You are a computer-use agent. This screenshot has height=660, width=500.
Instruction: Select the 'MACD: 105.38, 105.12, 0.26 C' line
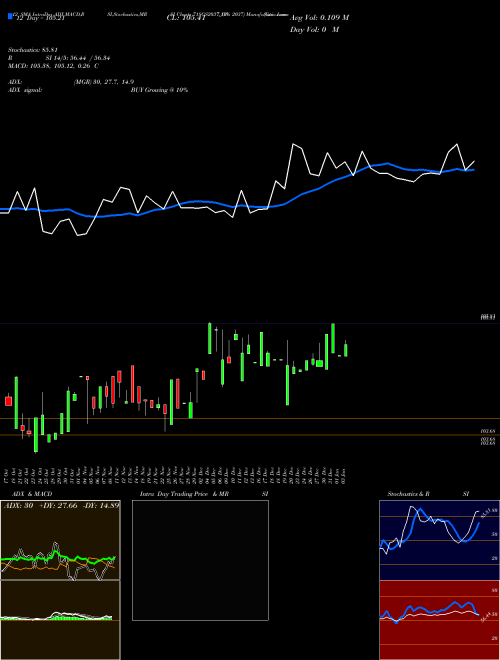pyautogui.click(x=53, y=66)
